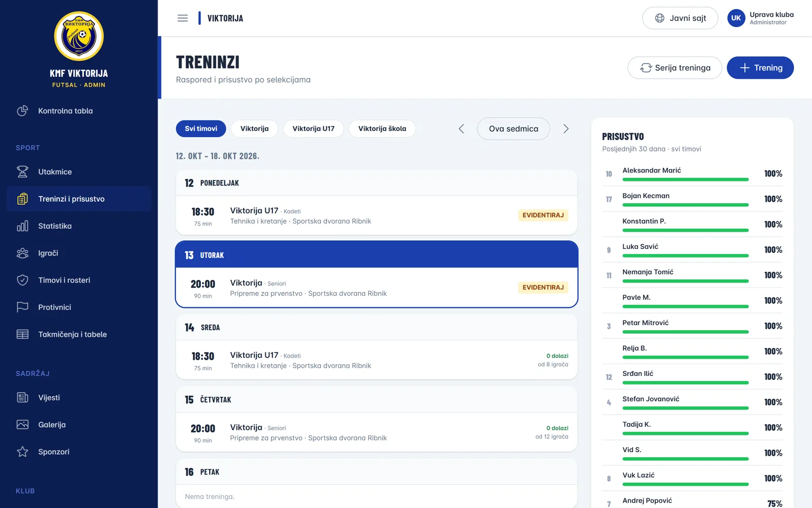This screenshot has width=812, height=508.
Task: Select the Igrači people icon
Action: pos(22,253)
